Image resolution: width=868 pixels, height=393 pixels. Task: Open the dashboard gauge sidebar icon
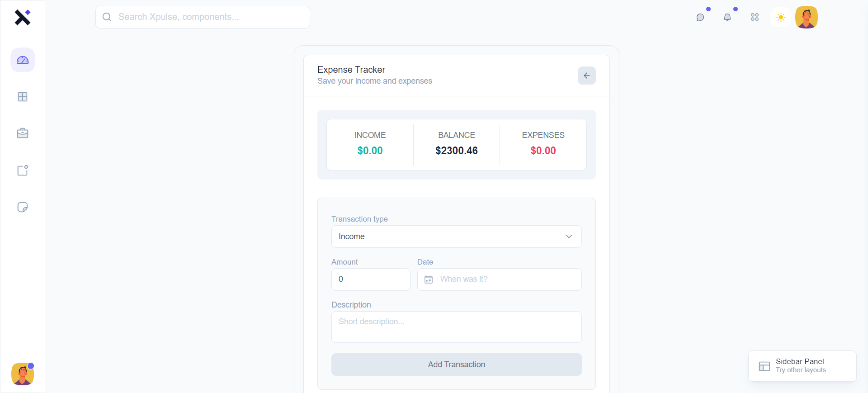click(23, 60)
